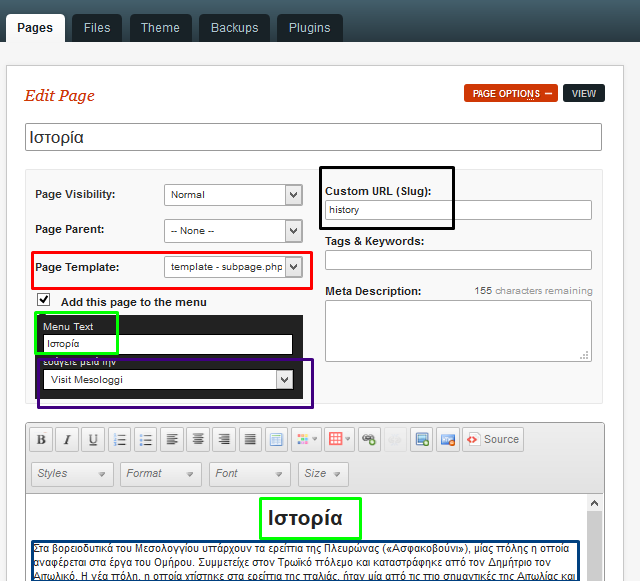
Task: Insert an image with the picture icon
Action: click(422, 439)
